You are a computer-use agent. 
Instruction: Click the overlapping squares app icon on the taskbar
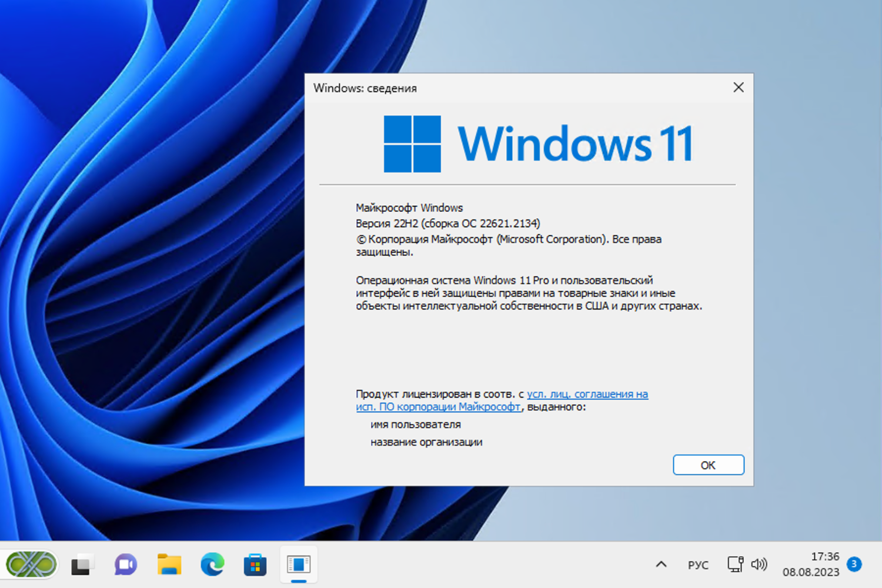(81, 564)
